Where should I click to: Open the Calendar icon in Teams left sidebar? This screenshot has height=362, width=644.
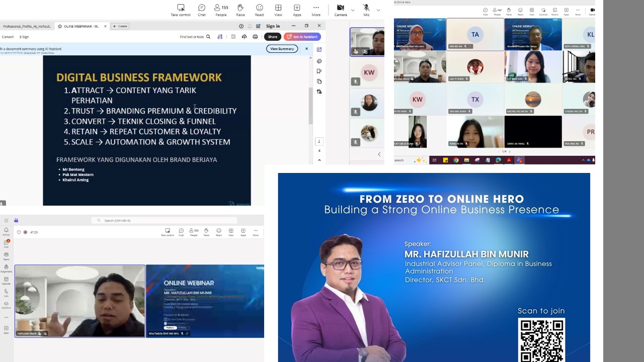tap(6, 280)
